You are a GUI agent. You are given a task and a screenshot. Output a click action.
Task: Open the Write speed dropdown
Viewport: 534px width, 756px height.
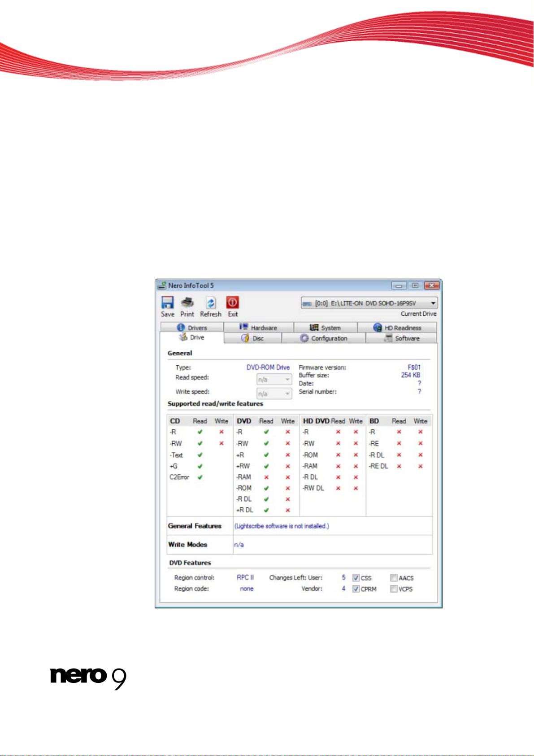(287, 394)
